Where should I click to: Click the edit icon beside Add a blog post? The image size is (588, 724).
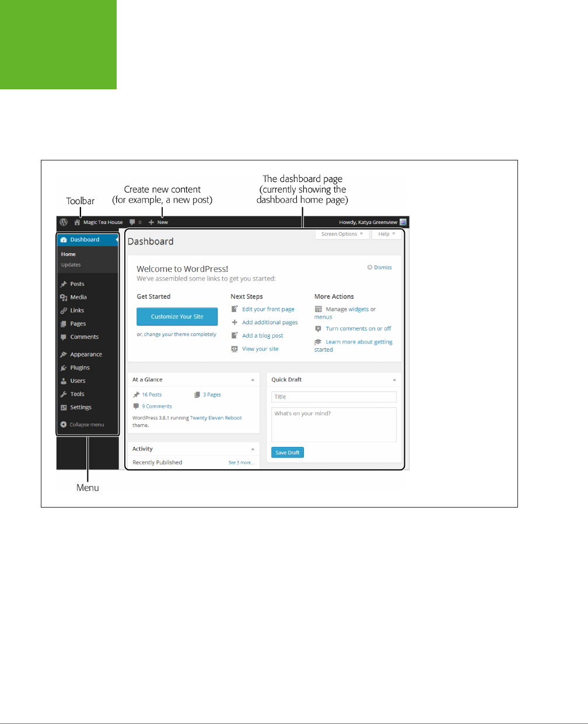[235, 335]
